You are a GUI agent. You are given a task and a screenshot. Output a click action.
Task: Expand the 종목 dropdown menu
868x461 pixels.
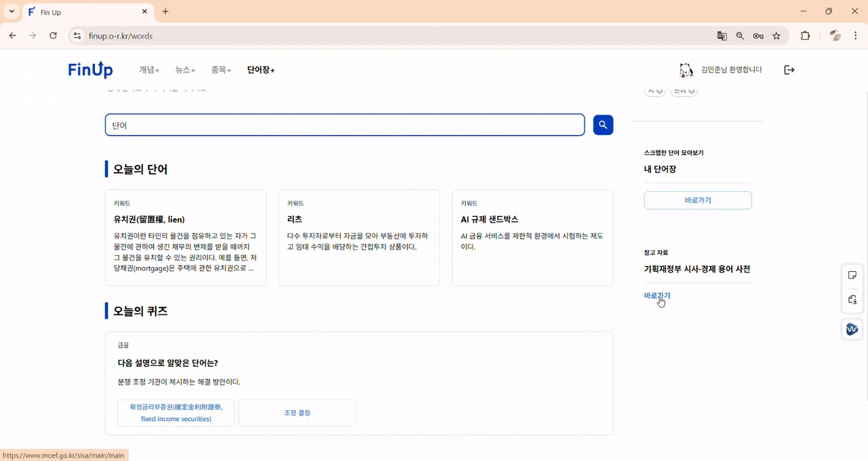click(220, 69)
